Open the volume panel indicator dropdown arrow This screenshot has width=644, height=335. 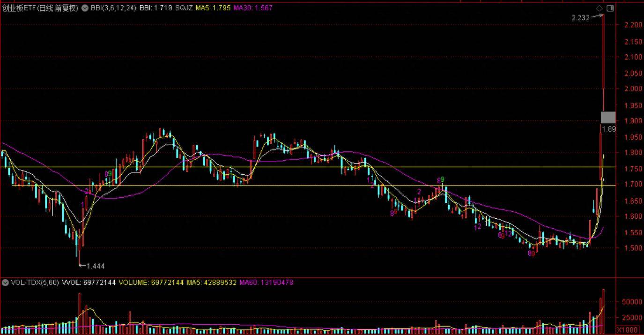coord(5,283)
